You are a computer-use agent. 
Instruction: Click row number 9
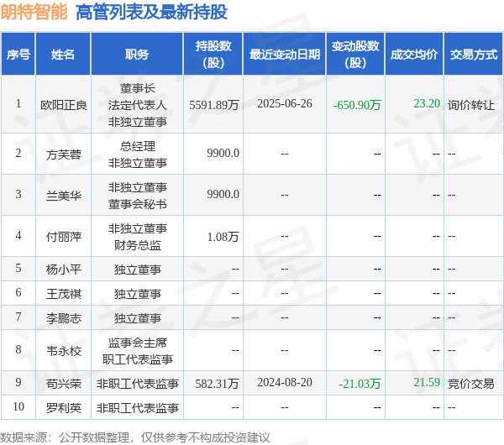pos(18,382)
